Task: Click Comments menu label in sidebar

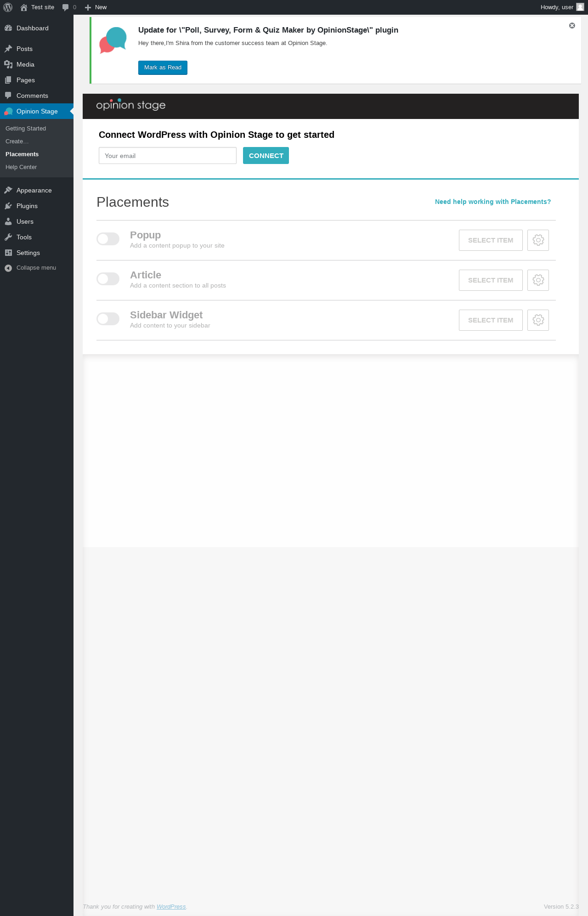Action: [32, 96]
